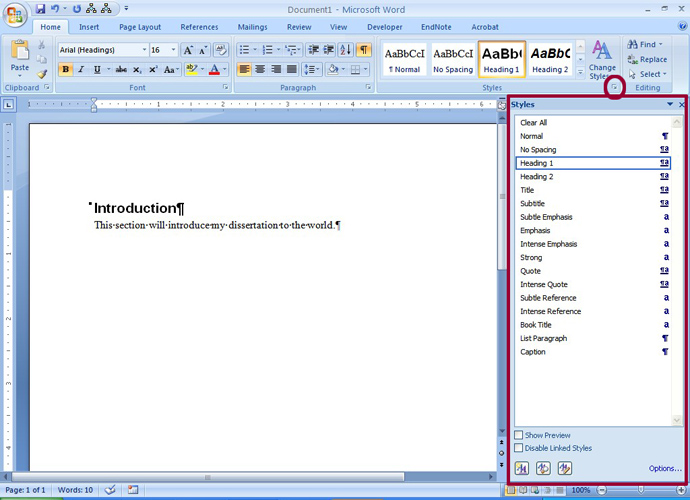Click shading paint bucket icon
690x500 pixels.
(333, 69)
